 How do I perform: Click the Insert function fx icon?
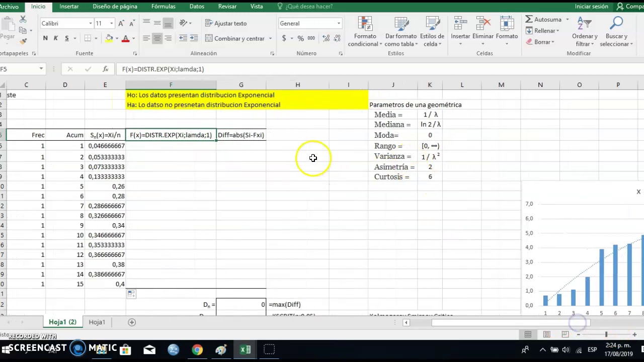[105, 69]
